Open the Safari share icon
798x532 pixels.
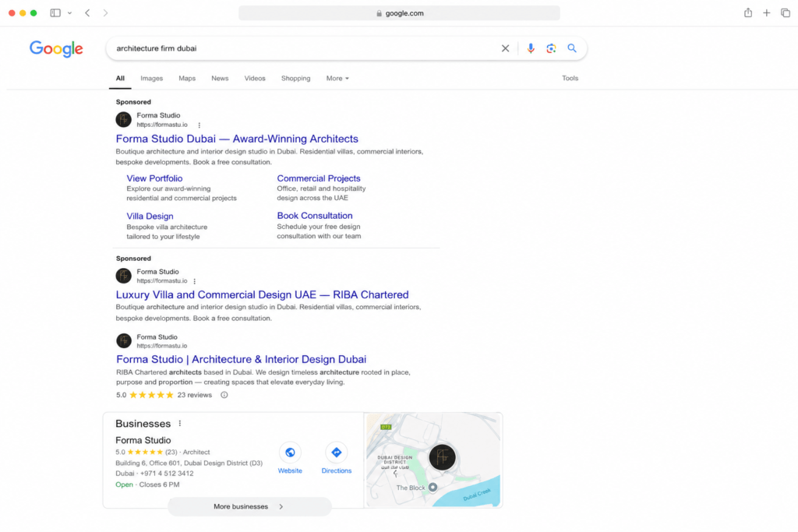[747, 12]
